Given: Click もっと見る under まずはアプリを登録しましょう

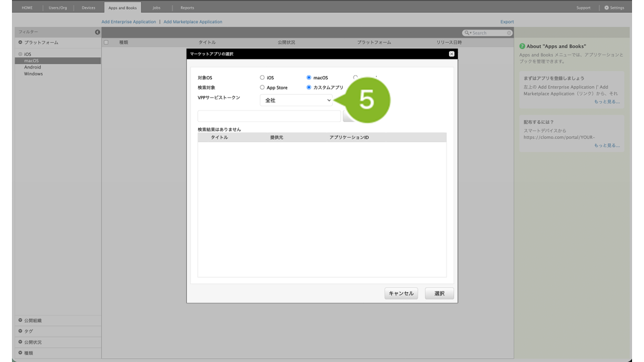Looking at the screenshot, I should (607, 102).
